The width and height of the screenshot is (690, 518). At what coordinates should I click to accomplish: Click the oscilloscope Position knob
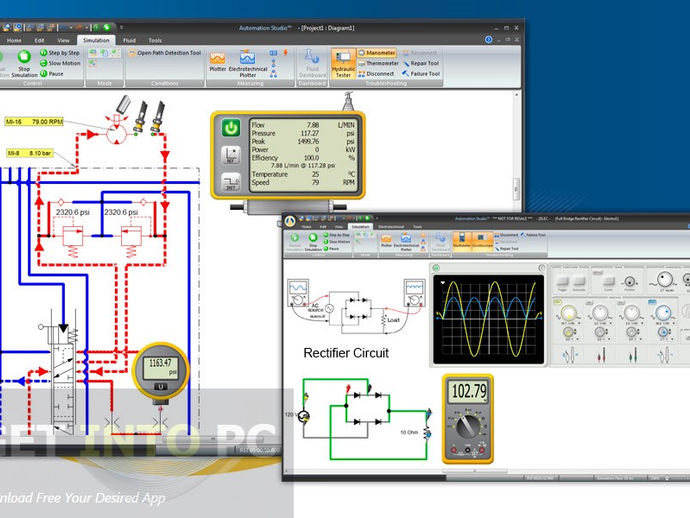coord(630,282)
